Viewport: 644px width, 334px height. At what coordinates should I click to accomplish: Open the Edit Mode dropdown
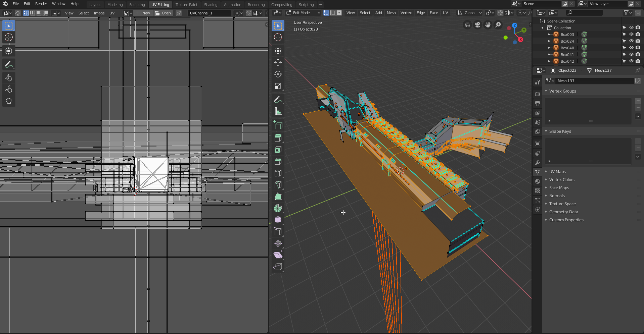pyautogui.click(x=303, y=13)
